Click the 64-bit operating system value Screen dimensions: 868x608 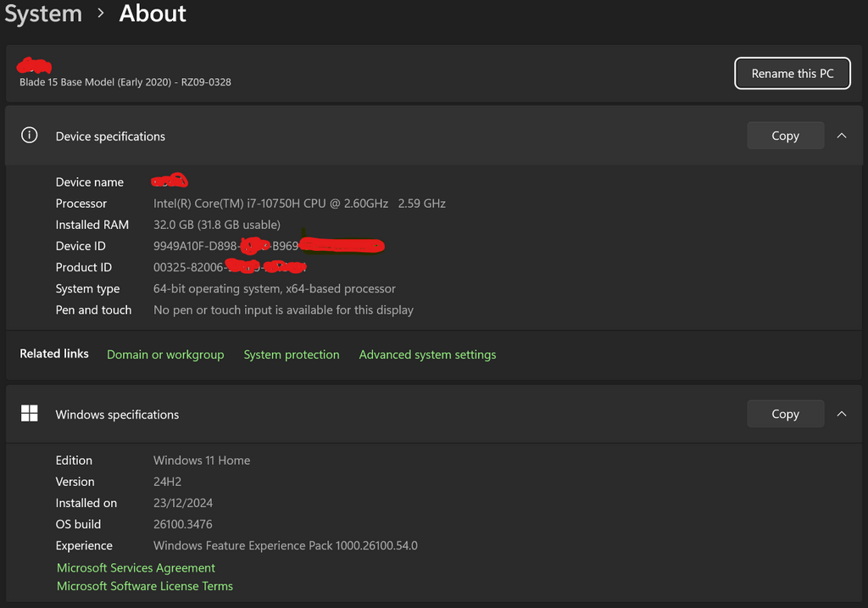275,288
